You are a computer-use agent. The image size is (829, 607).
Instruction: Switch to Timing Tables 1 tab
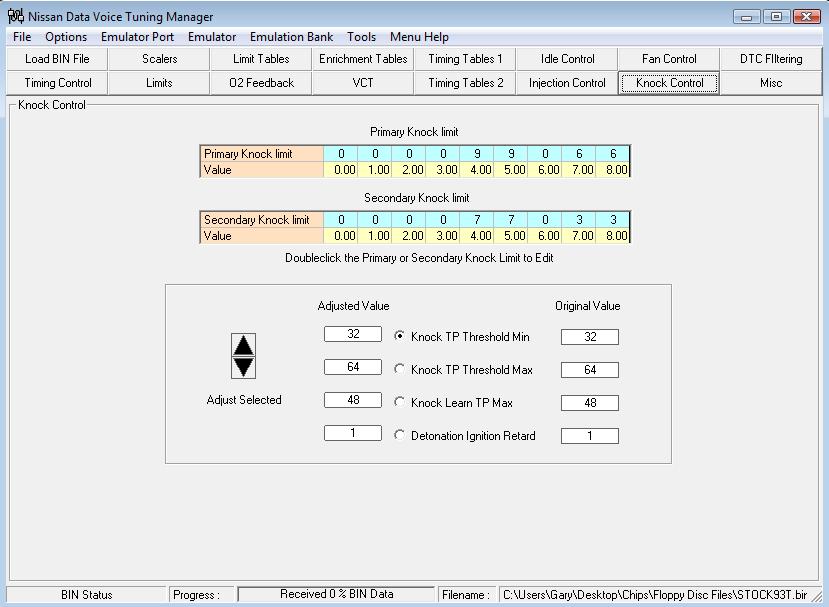(465, 59)
